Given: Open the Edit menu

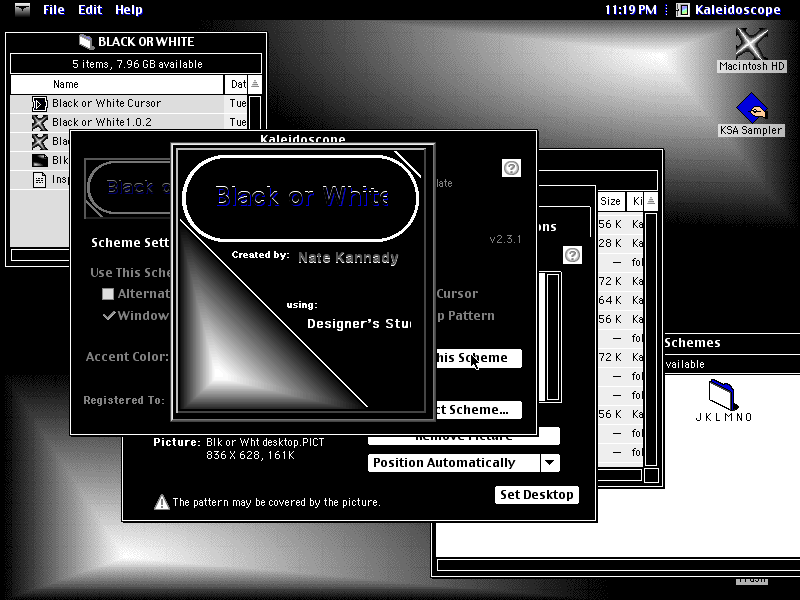Looking at the screenshot, I should [90, 10].
